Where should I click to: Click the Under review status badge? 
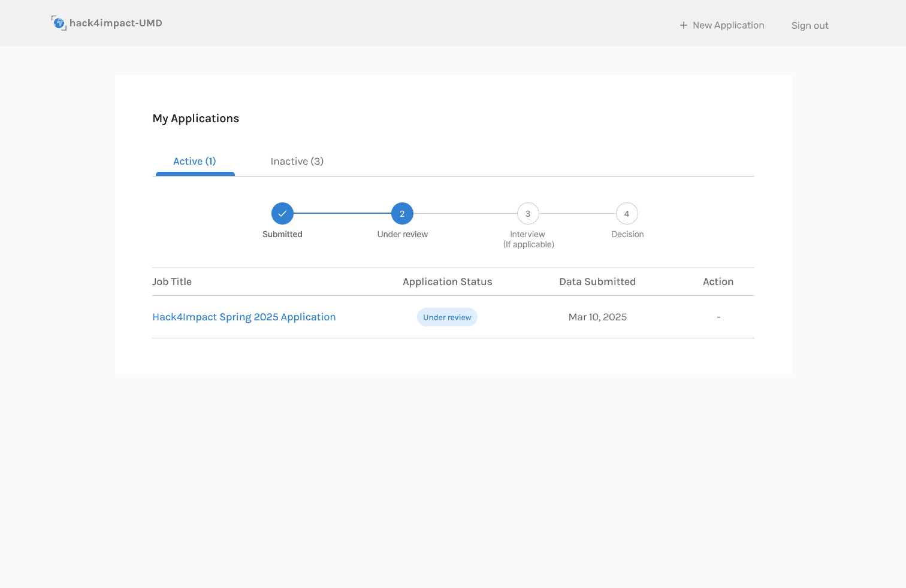tap(447, 317)
